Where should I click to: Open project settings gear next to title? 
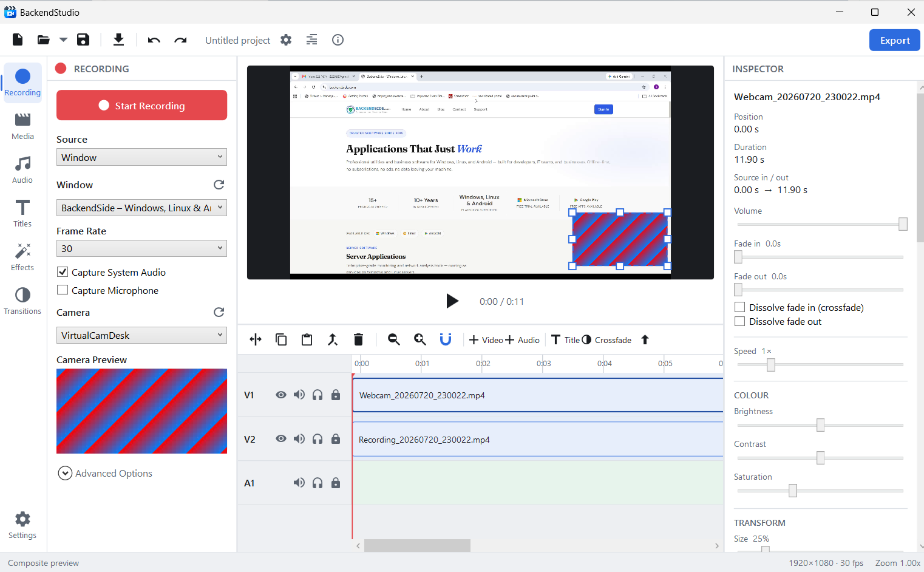[286, 40]
